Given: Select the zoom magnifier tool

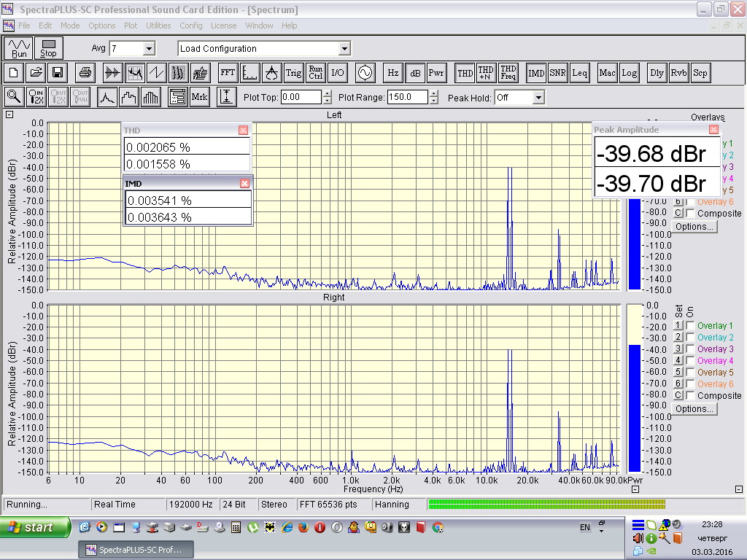Looking at the screenshot, I should click(14, 97).
